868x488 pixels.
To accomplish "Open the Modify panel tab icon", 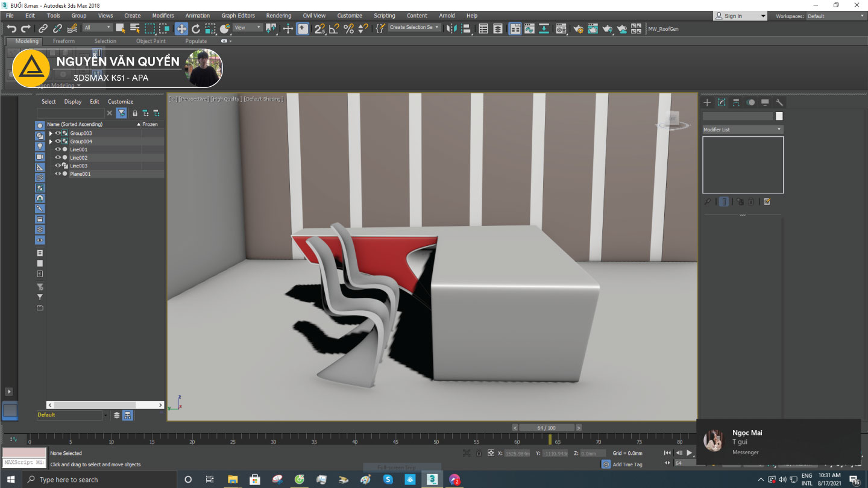I will (722, 102).
